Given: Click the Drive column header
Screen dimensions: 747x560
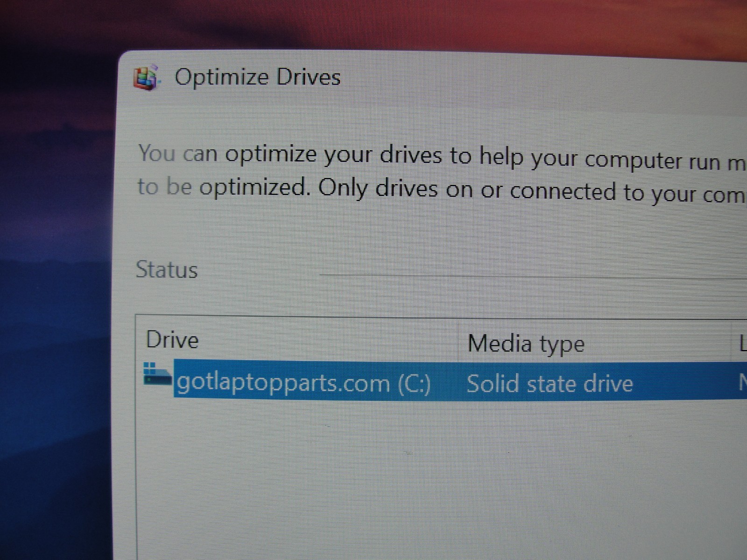Looking at the screenshot, I should (x=172, y=340).
